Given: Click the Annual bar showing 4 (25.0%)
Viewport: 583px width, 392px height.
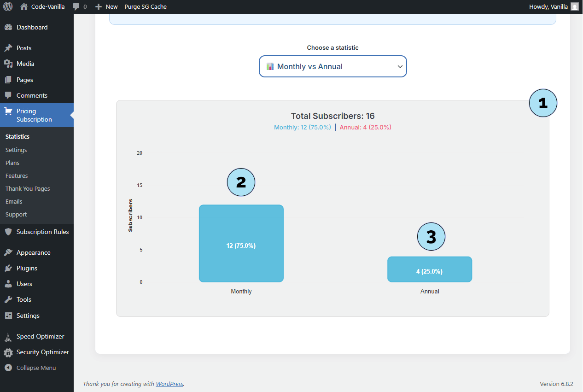Looking at the screenshot, I should tap(429, 269).
